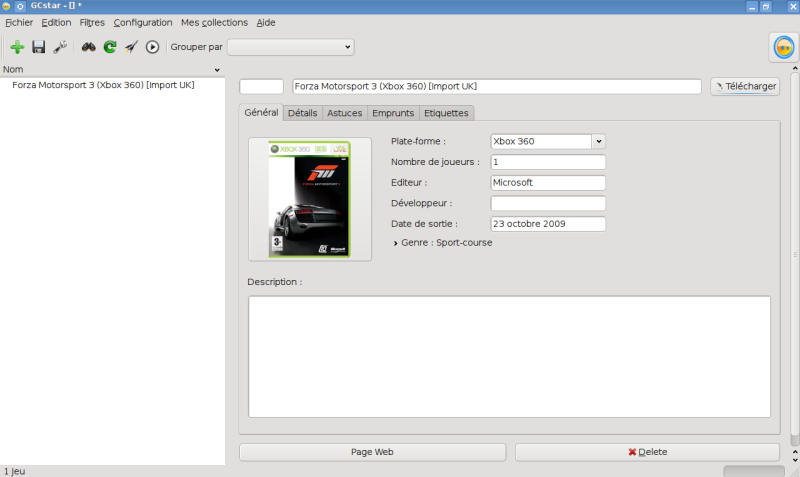The height and width of the screenshot is (477, 800).
Task: Click the rocket icon in toolbar
Action: (x=131, y=47)
